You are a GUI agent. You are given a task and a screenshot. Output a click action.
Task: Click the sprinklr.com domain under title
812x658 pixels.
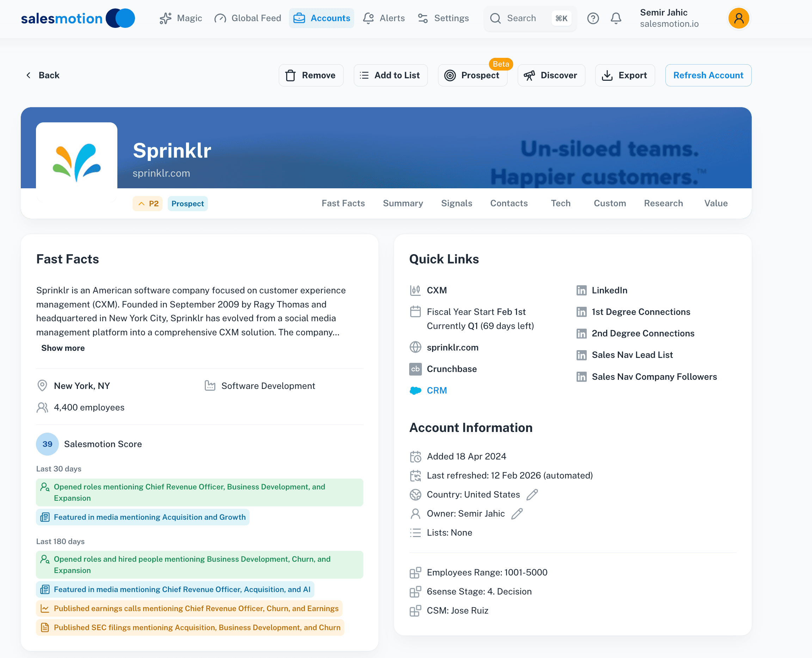[161, 173]
